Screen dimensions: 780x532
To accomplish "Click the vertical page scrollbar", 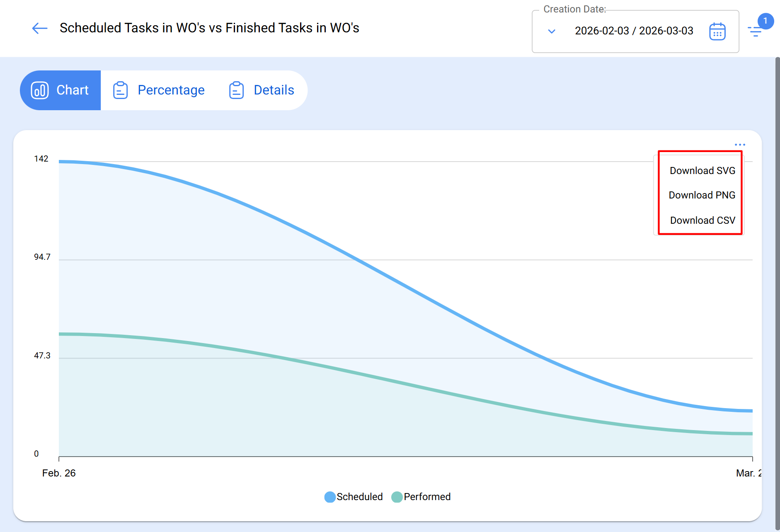I will [777, 290].
